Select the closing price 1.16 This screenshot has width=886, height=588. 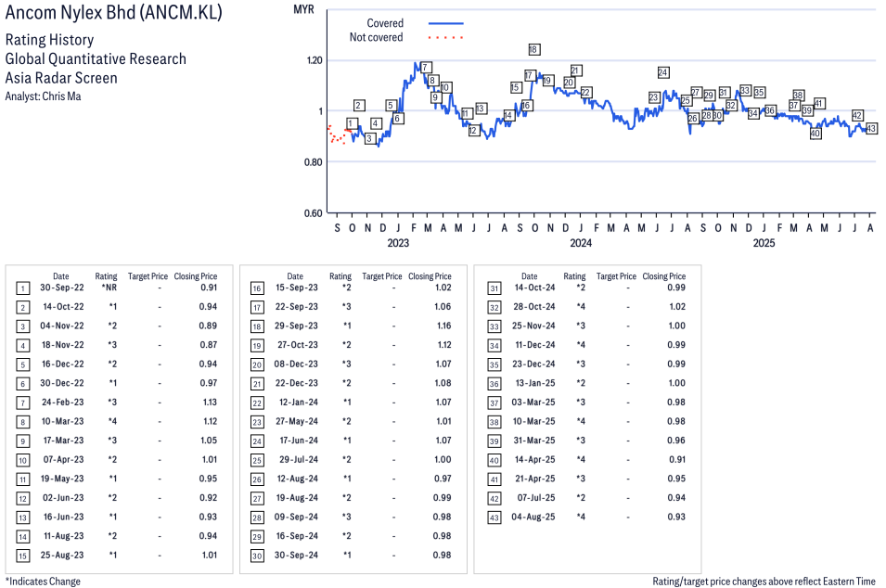click(x=444, y=326)
